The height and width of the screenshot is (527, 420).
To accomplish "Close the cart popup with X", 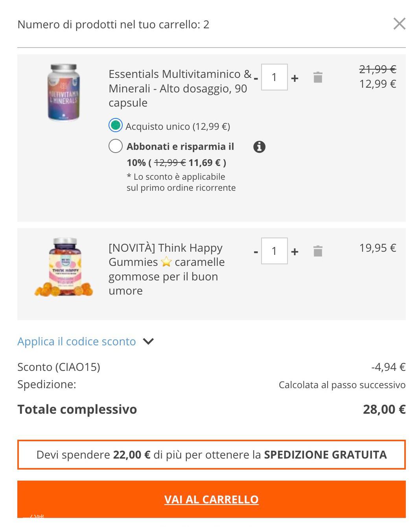I will [399, 24].
